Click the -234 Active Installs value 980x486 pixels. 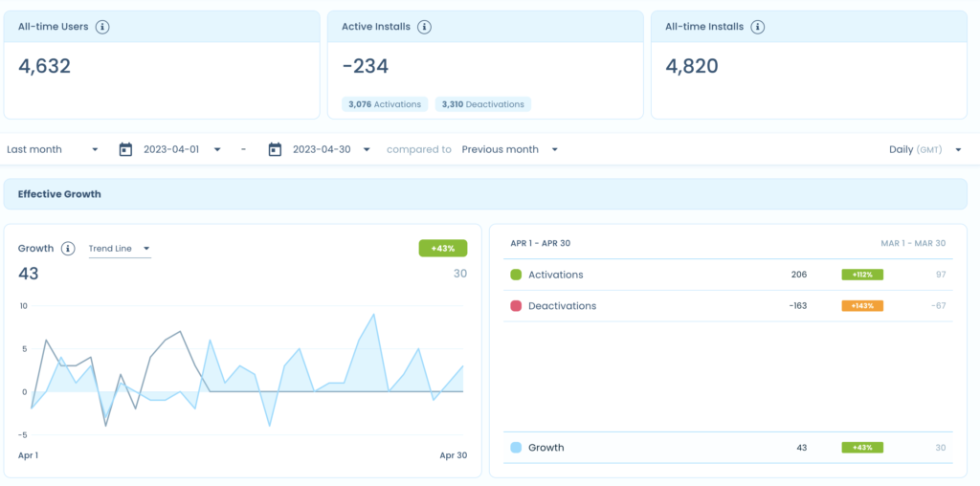coord(366,66)
